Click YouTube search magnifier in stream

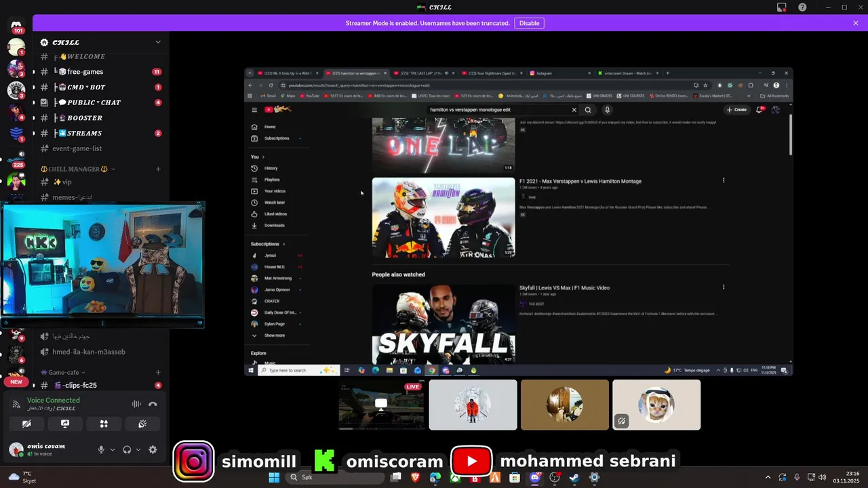(x=588, y=110)
